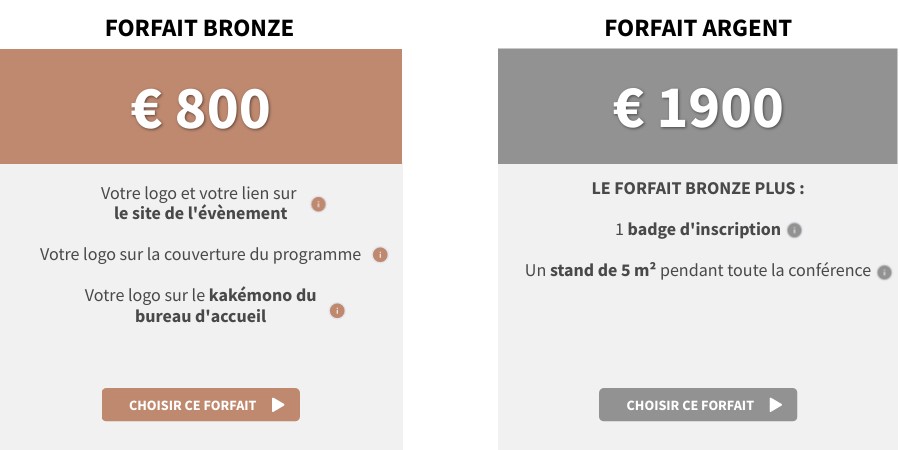This screenshot has width=900, height=450.
Task: Show info for kakémono du bureau d'accueil
Action: pos(337,311)
